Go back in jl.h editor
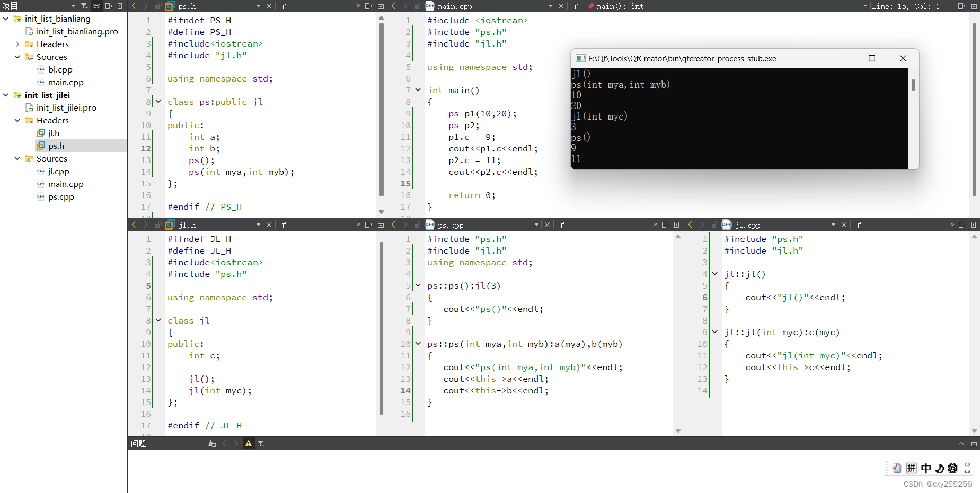 tap(134, 225)
